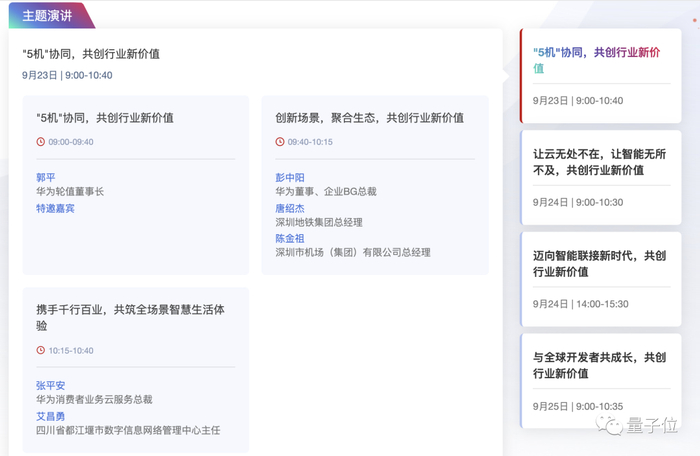This screenshot has width=700, height=456.
Task: Open speaker 彭中阳's profile link
Action: (x=290, y=178)
